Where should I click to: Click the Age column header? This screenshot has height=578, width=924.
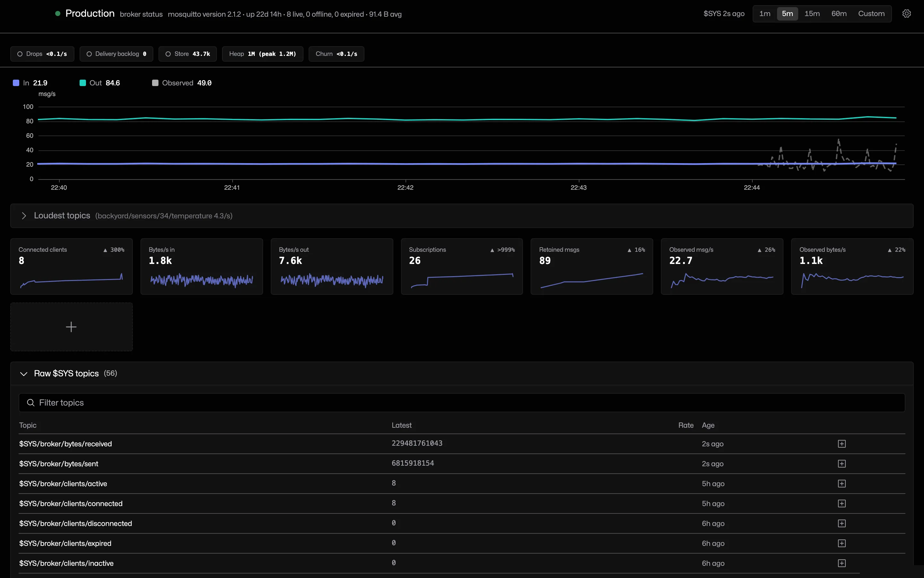[708, 425]
